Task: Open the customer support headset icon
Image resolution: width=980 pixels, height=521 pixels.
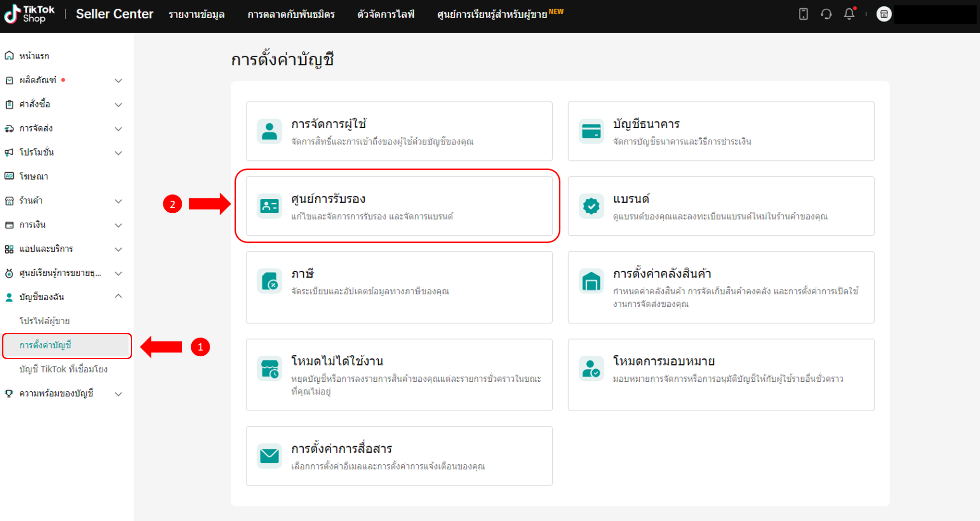Action: [826, 14]
